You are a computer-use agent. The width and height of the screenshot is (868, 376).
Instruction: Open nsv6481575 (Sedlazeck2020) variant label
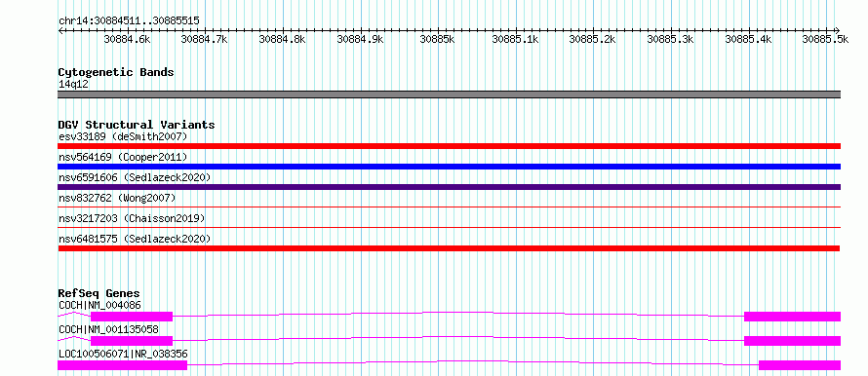click(135, 239)
